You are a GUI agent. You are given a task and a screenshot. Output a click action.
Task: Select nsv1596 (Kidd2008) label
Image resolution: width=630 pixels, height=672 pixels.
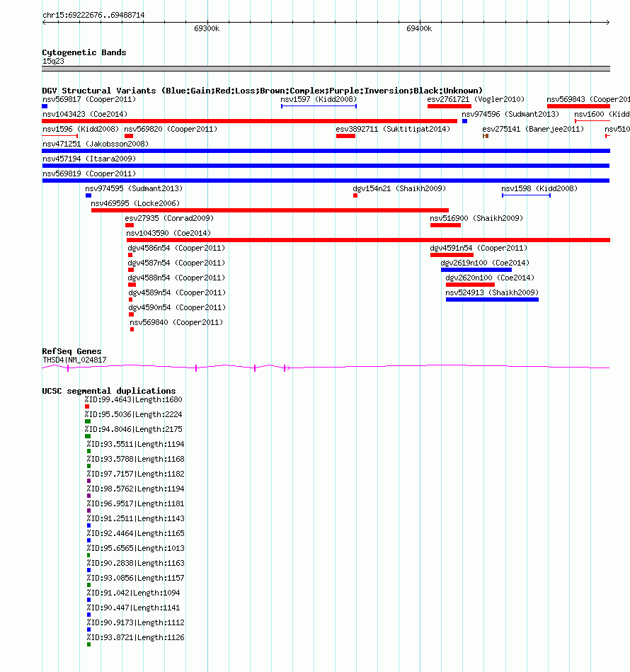tap(81, 129)
